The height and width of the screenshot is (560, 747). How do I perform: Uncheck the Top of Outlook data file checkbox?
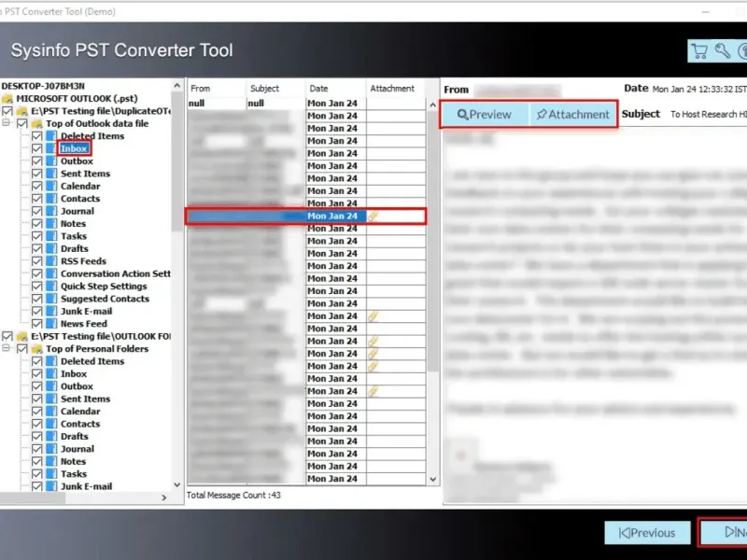[21, 123]
